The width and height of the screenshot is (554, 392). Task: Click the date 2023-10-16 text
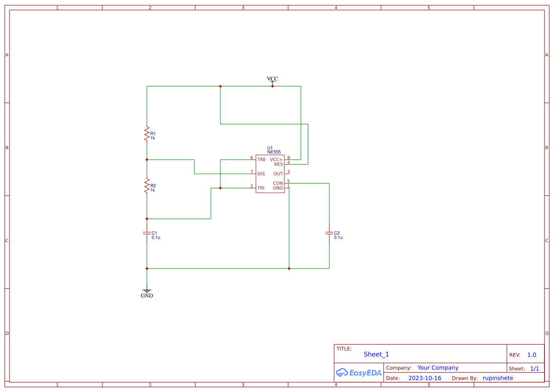pos(425,378)
